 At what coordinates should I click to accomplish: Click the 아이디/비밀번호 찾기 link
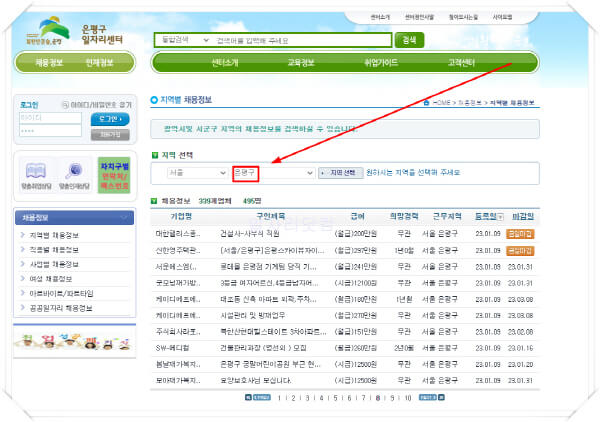(97, 104)
